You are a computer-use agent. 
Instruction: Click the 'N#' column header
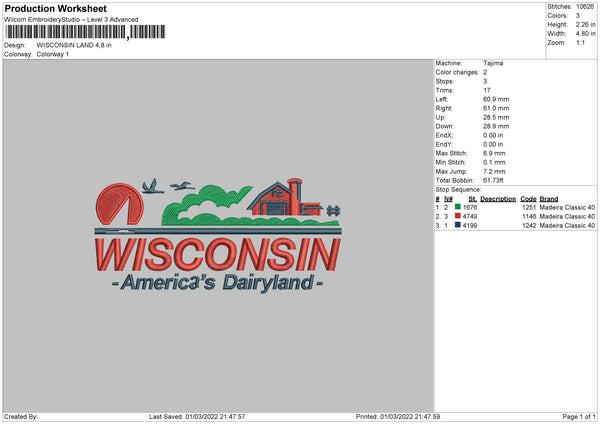pyautogui.click(x=448, y=199)
